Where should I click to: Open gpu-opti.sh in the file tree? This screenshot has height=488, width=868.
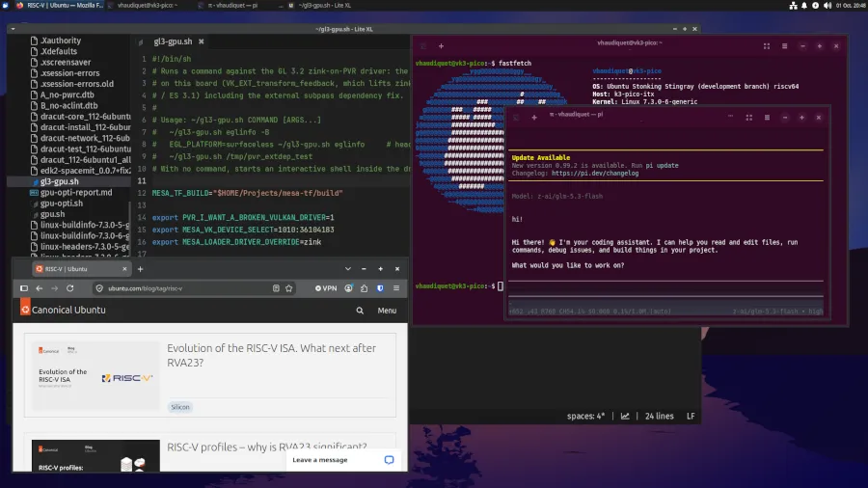pos(61,203)
